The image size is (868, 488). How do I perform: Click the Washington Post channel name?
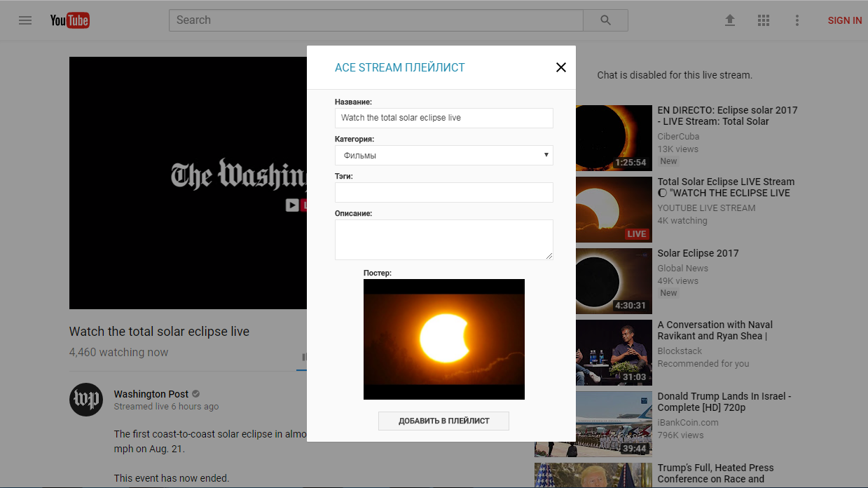click(x=151, y=394)
